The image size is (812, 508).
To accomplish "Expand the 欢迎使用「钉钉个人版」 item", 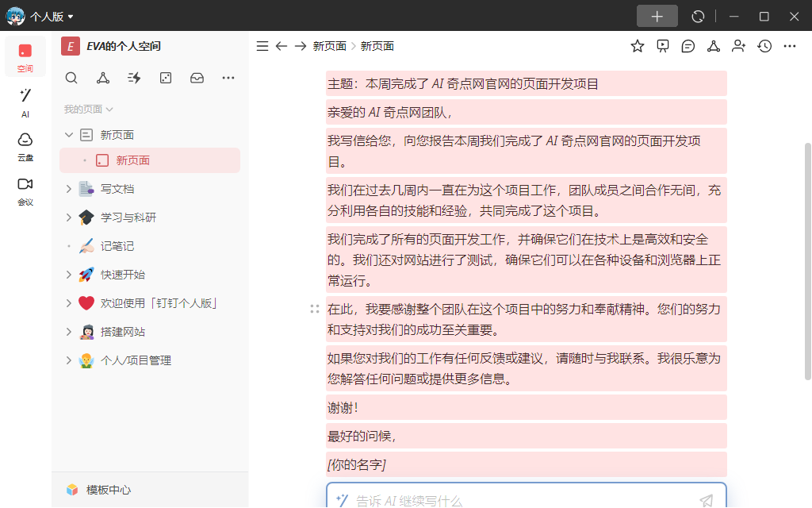I will (68, 303).
